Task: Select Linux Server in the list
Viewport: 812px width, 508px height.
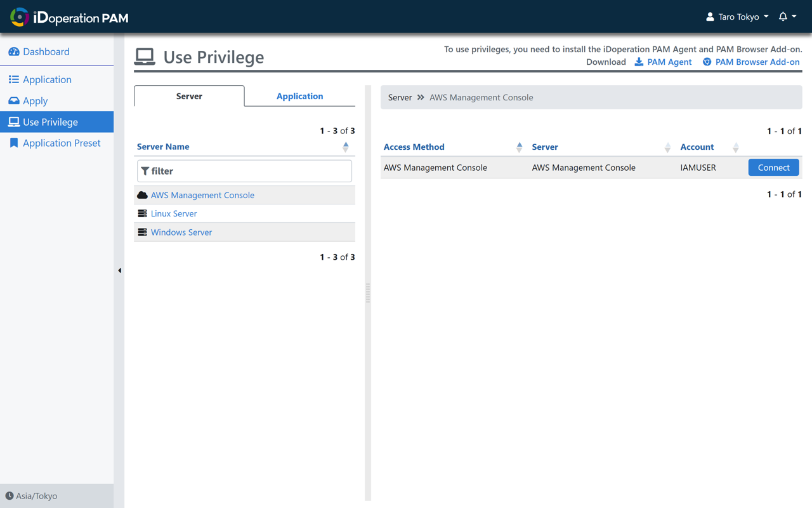Action: click(174, 213)
